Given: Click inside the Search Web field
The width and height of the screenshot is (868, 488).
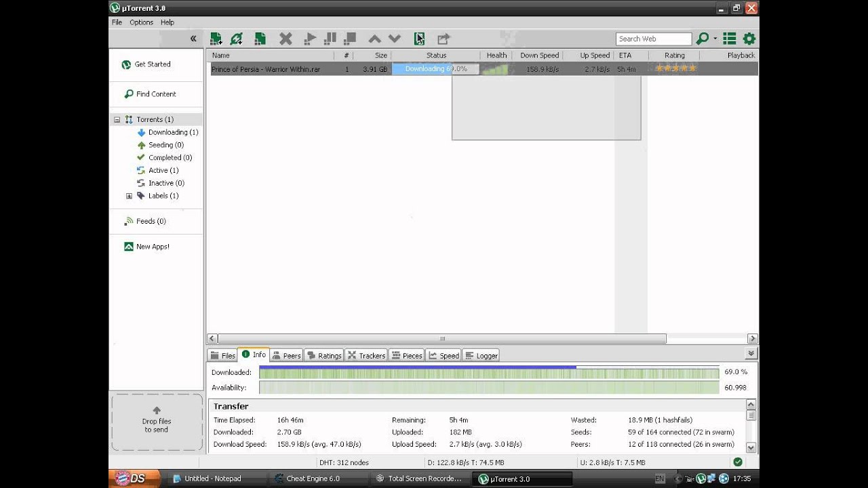Looking at the screenshot, I should [x=654, y=39].
